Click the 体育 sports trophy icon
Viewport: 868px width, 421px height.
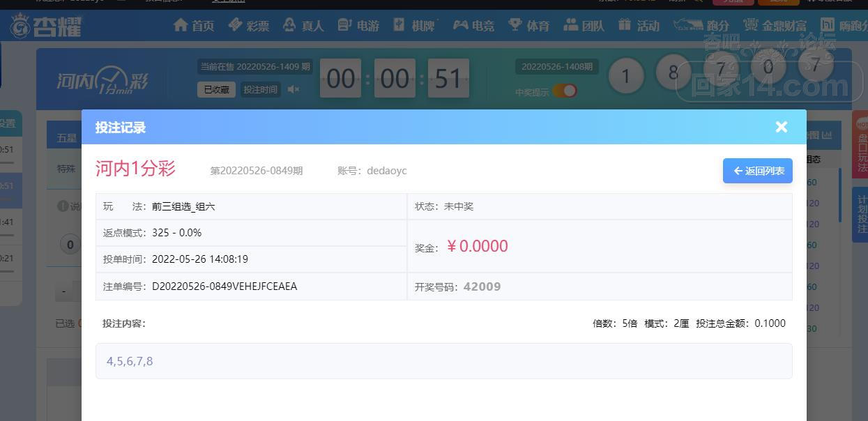coord(515,25)
